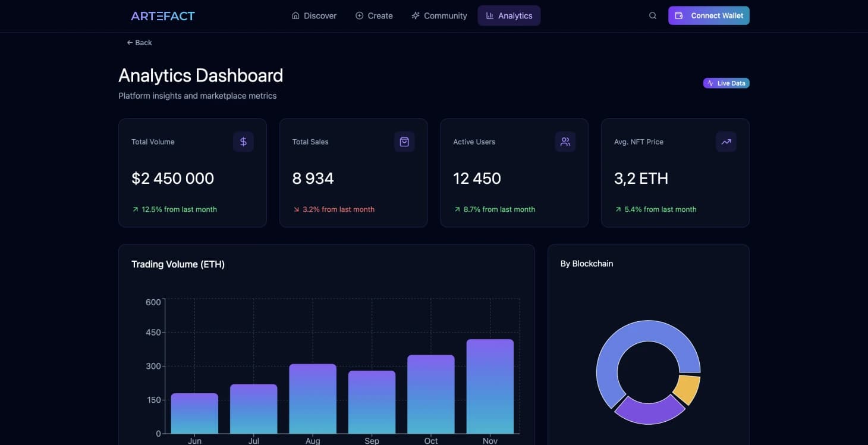Image resolution: width=868 pixels, height=445 pixels.
Task: Go back using the Back link
Action: click(139, 43)
